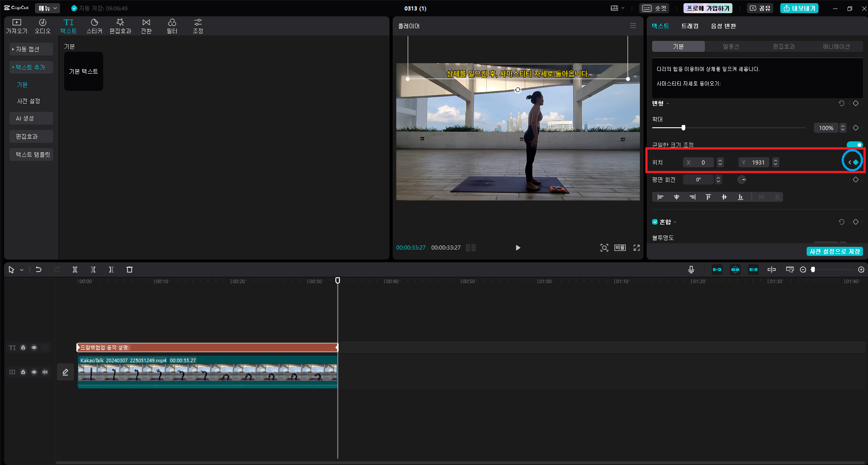Click 사전 설정으로 저장 button
The width and height of the screenshot is (868, 465).
835,251
